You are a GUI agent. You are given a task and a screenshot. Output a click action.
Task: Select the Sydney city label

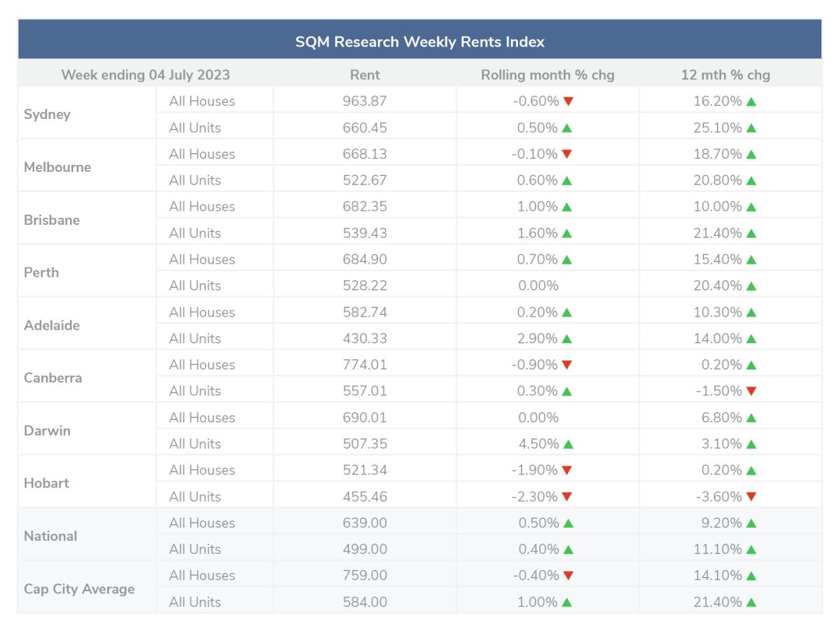point(47,114)
